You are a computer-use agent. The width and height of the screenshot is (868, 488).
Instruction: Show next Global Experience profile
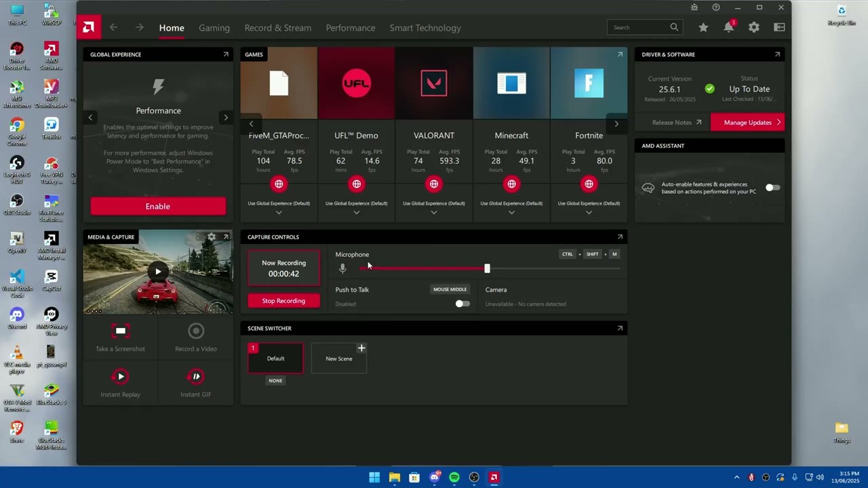pos(226,117)
